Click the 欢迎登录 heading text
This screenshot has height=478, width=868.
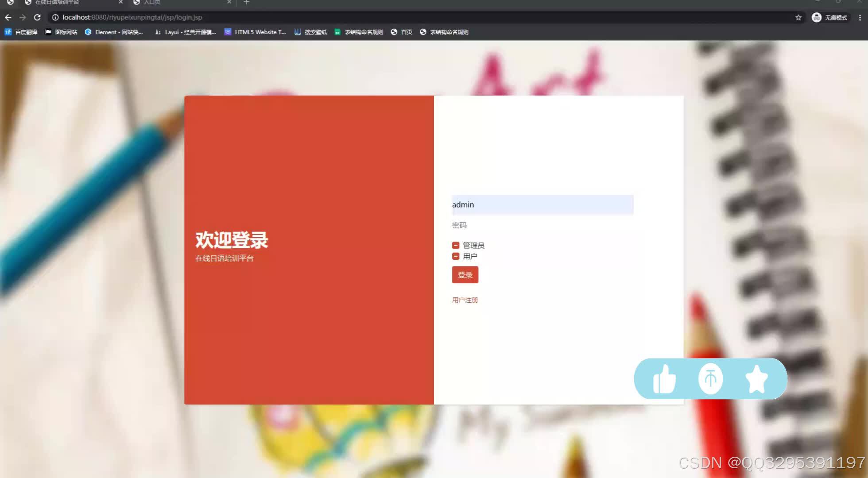(232, 240)
